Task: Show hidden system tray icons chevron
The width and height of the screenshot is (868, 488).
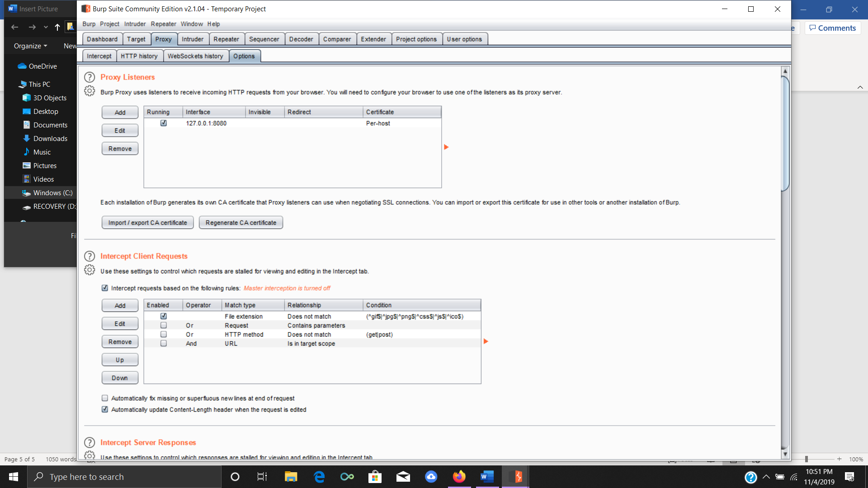Action: 766,477
